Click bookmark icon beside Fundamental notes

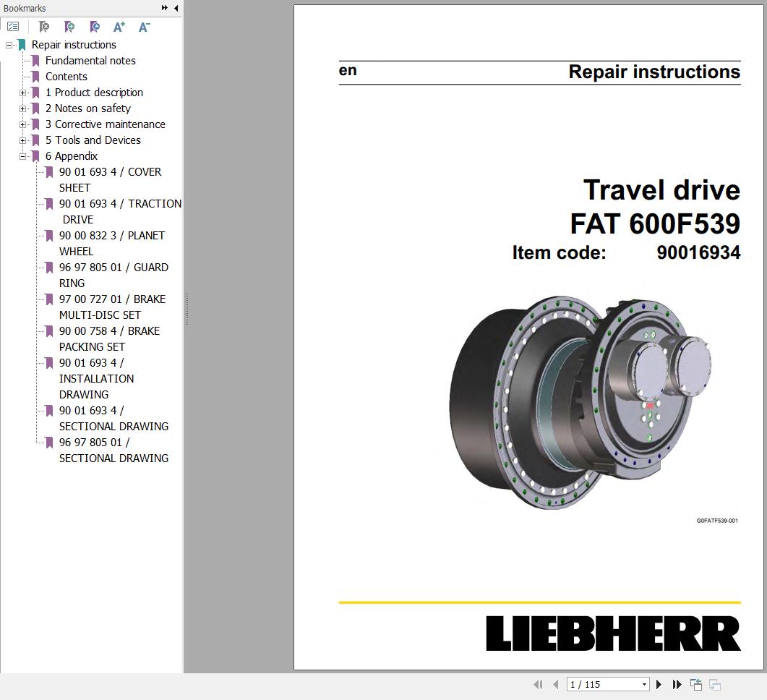(35, 61)
